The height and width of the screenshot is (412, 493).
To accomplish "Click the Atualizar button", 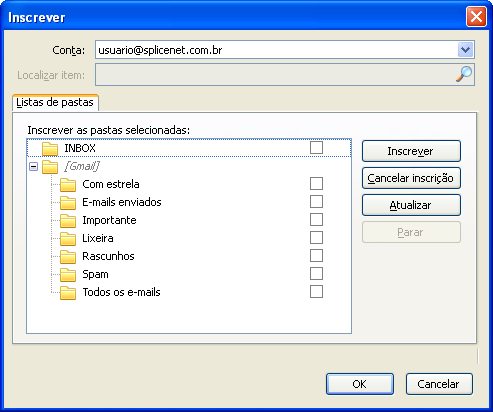I will pos(411,205).
